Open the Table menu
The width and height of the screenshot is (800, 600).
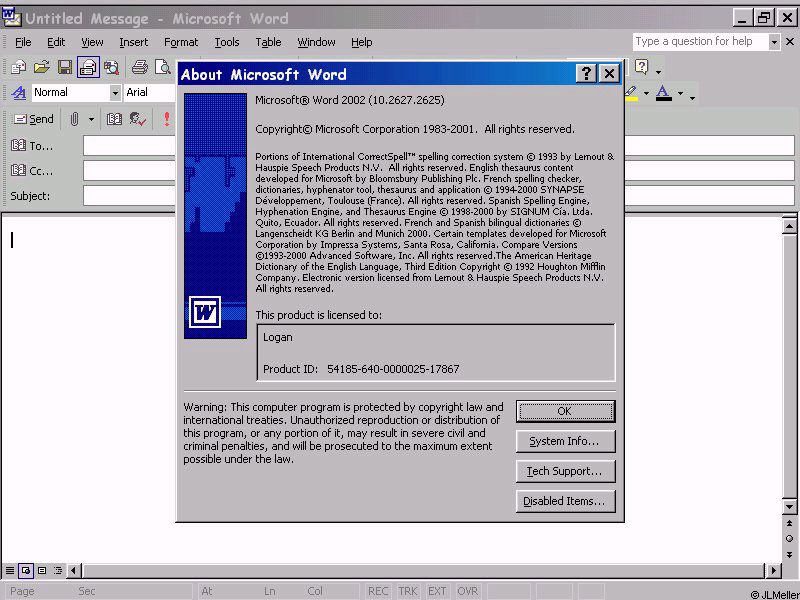[x=268, y=42]
